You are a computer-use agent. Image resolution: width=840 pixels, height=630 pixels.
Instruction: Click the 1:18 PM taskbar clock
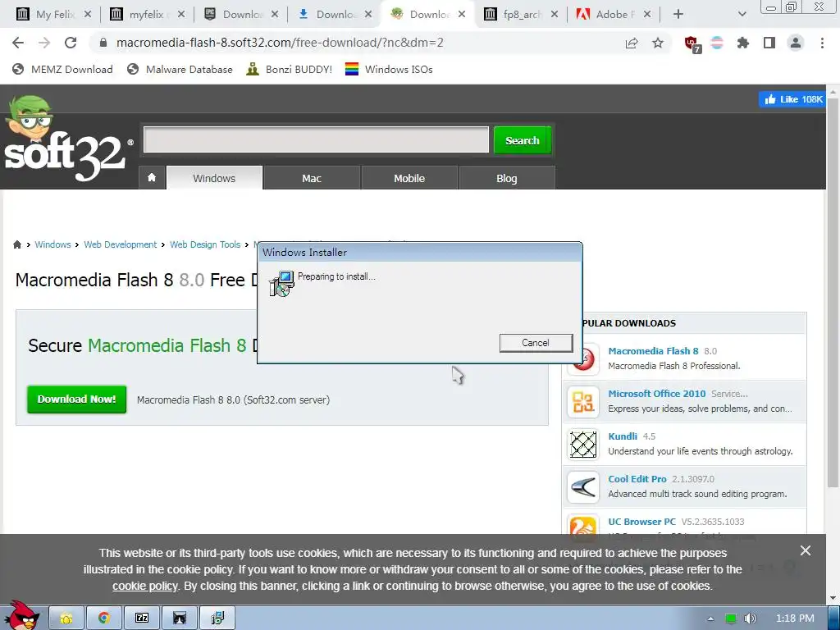(x=795, y=619)
